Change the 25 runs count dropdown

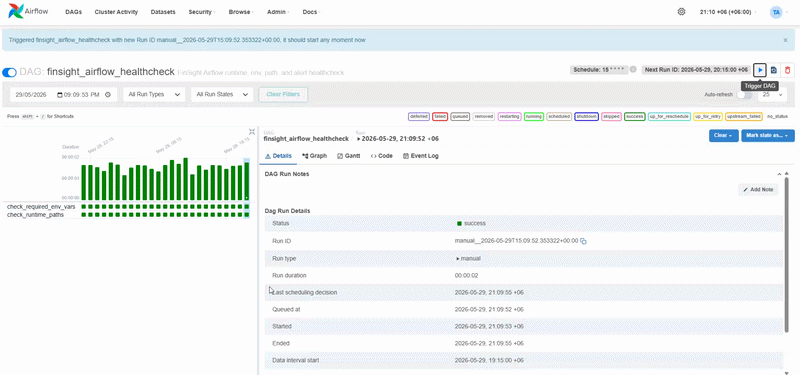(x=772, y=95)
